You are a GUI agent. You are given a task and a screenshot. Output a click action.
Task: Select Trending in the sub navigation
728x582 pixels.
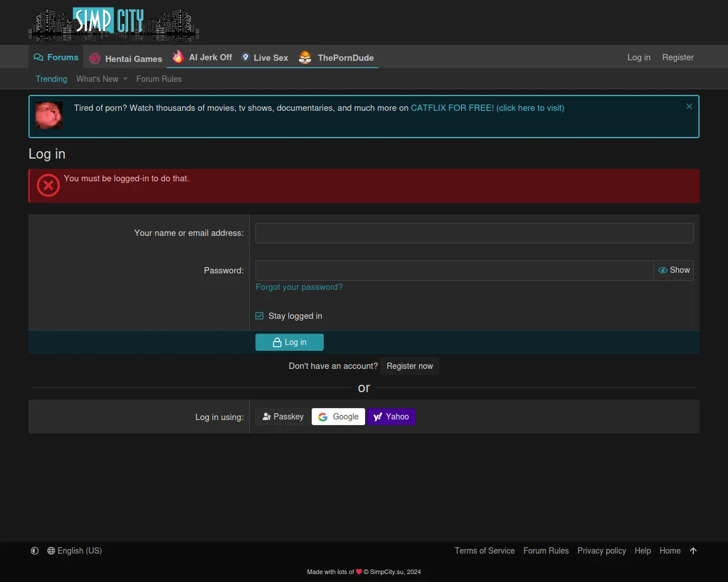click(51, 79)
